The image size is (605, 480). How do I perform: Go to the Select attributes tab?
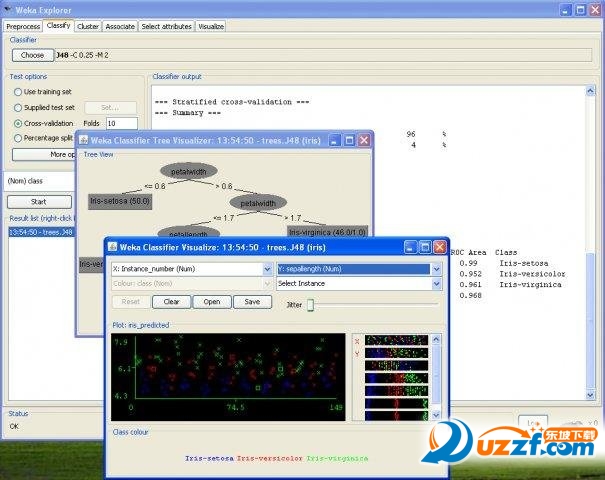pyautogui.click(x=166, y=26)
